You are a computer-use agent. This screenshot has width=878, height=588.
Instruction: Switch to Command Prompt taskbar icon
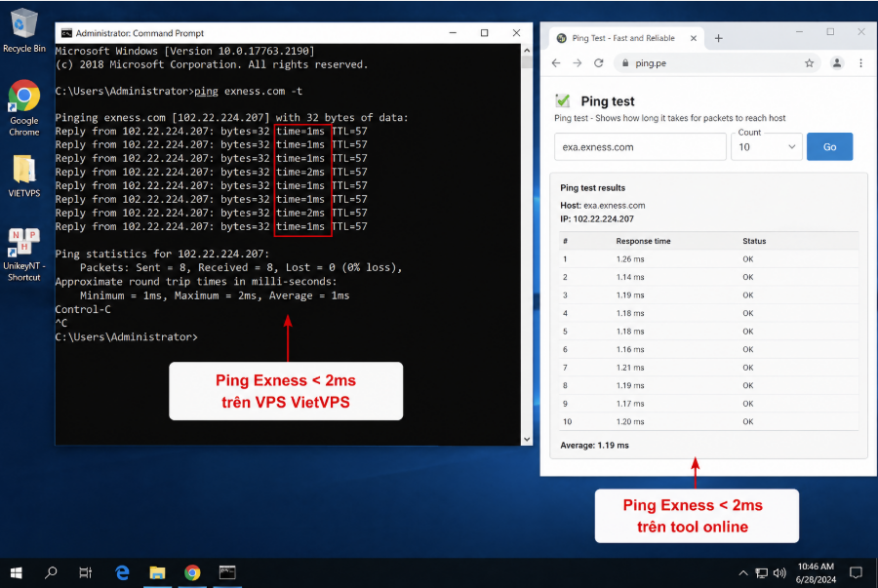(227, 572)
